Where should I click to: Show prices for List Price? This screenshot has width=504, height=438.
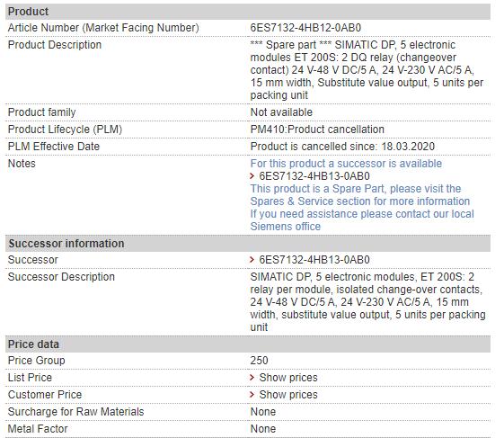point(288,378)
